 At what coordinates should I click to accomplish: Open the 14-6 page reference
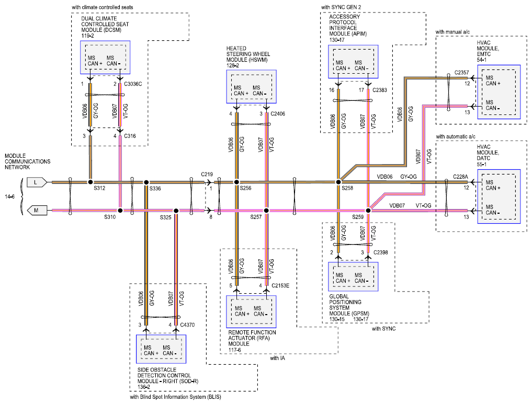click(10, 196)
